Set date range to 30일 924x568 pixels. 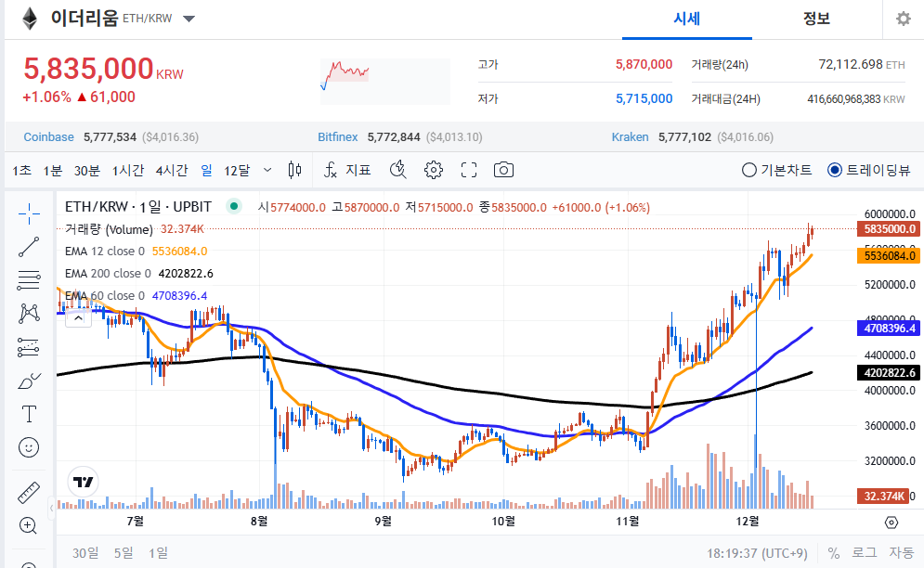click(85, 552)
